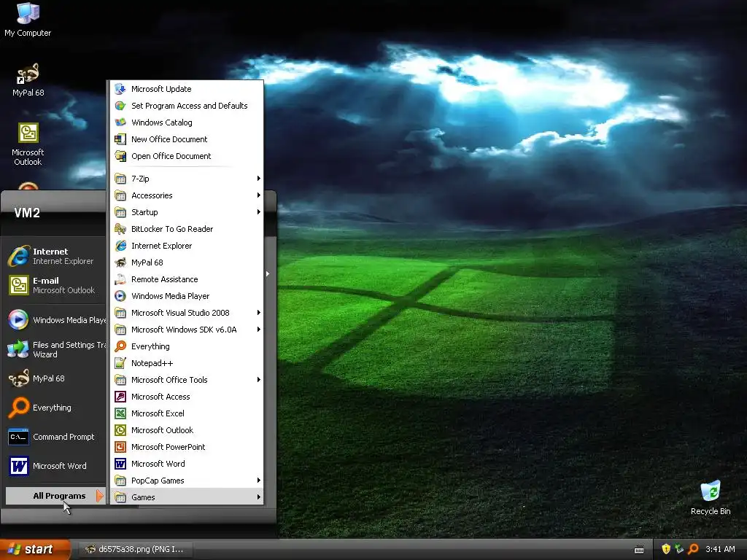Viewport: 747px width, 560px height.
Task: Expand the Microsoft Visual Studio 2008 arrow
Action: [x=259, y=312]
